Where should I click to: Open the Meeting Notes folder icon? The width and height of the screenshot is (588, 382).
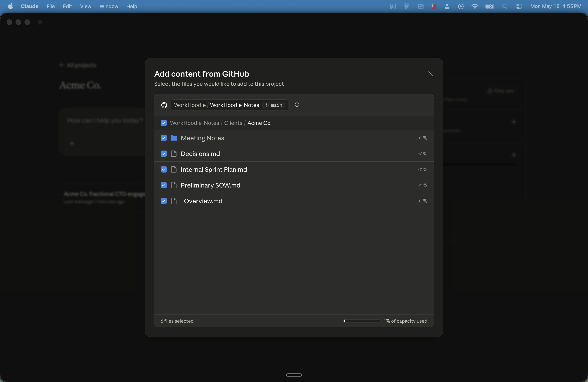(174, 138)
